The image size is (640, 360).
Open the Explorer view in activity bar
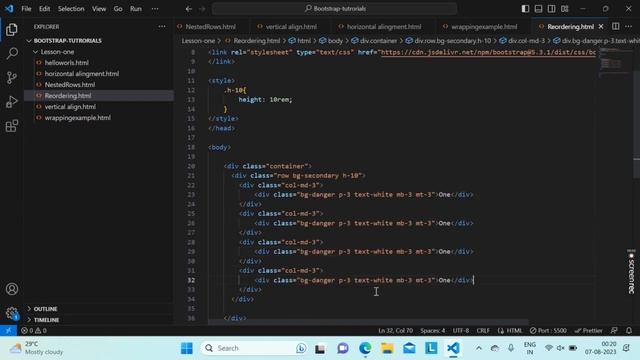pyautogui.click(x=12, y=29)
